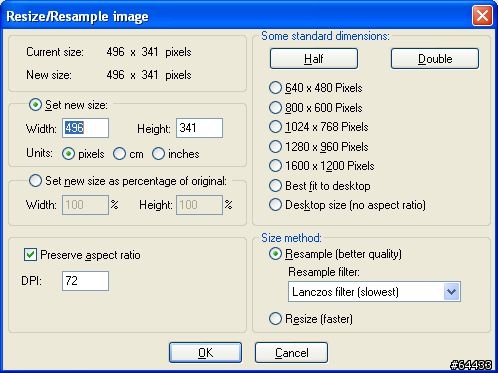Toggle Preserve aspect ratio checkbox
Screen dimensions: 498x373
pyautogui.click(x=30, y=255)
